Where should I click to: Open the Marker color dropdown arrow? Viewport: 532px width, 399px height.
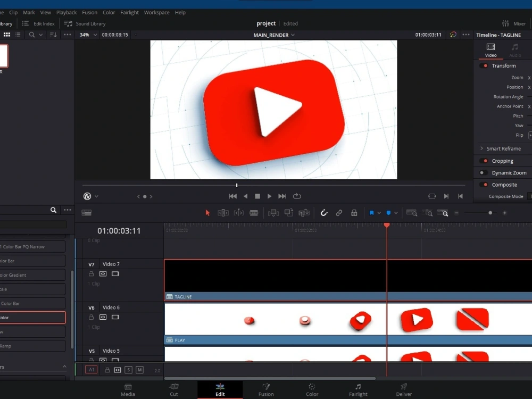coord(396,213)
